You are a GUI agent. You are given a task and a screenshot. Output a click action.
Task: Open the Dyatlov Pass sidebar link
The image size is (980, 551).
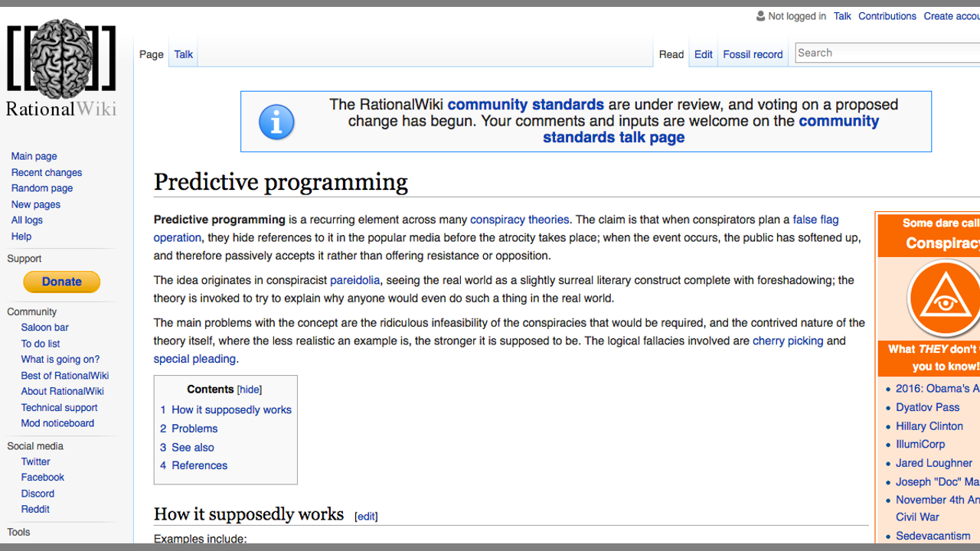coord(927,407)
